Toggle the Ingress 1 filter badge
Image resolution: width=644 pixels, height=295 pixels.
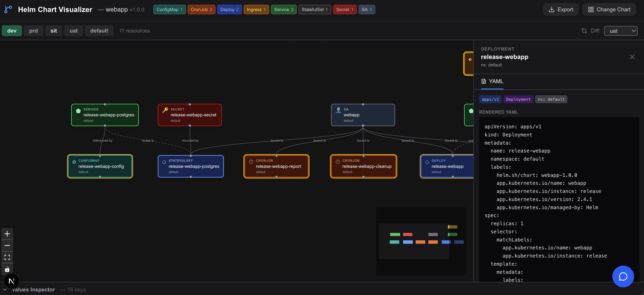256,9
